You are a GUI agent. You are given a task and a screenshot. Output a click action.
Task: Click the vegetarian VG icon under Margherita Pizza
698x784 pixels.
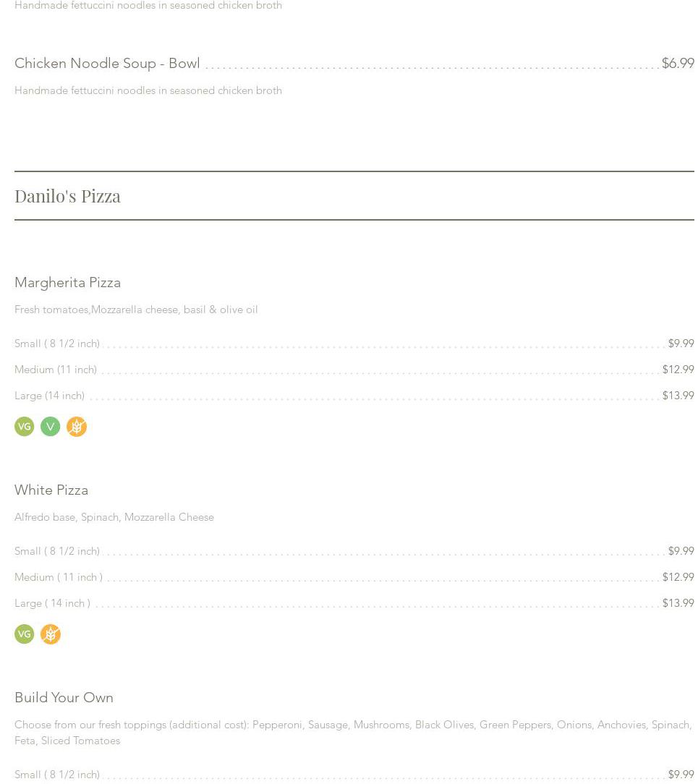(x=24, y=427)
